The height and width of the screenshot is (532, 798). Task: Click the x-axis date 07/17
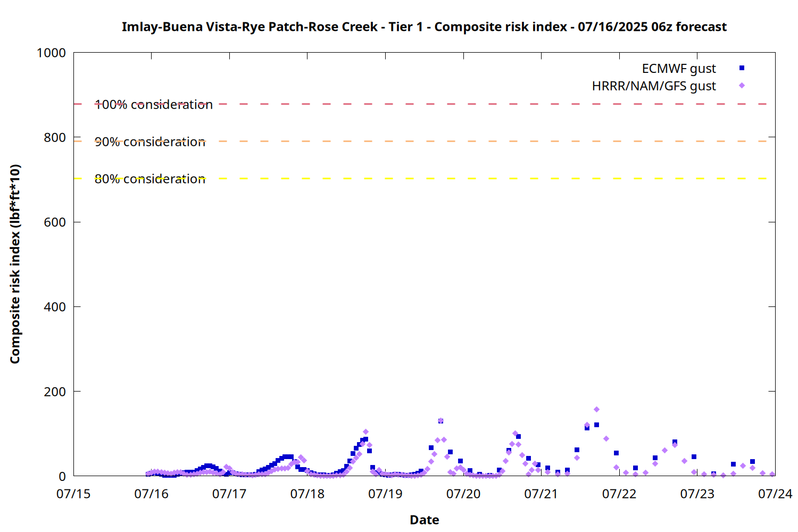(229, 494)
